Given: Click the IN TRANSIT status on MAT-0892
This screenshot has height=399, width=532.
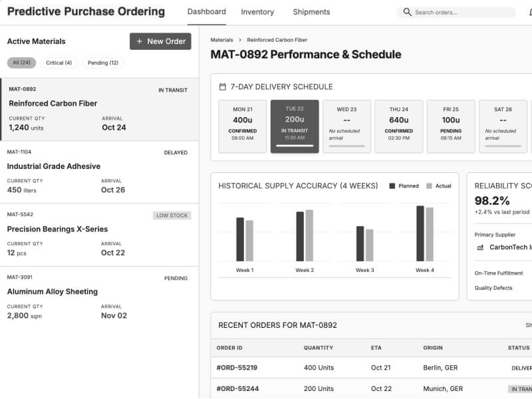Looking at the screenshot, I should pos(173,90).
